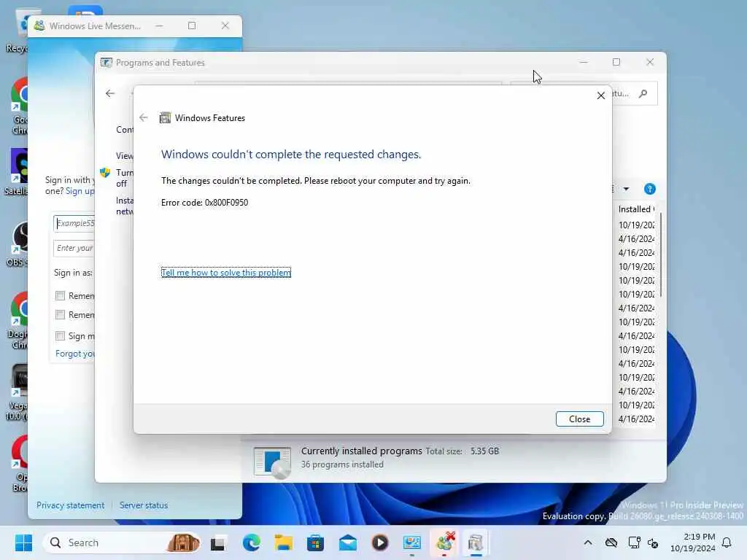Go back in Windows Features dialog

coord(144,117)
